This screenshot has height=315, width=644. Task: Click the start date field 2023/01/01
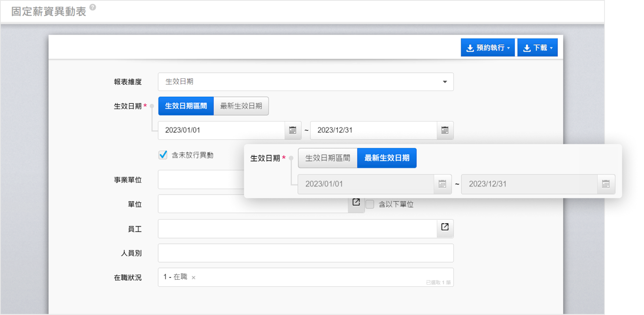pos(221,130)
